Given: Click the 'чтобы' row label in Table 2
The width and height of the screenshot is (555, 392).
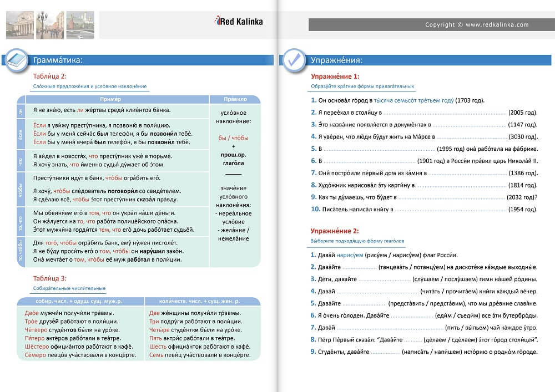Looking at the screenshot, I should click(x=21, y=189).
